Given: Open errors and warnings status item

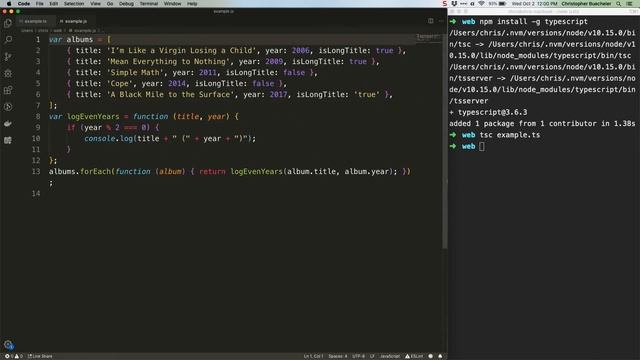Looking at the screenshot, I should point(13,356).
